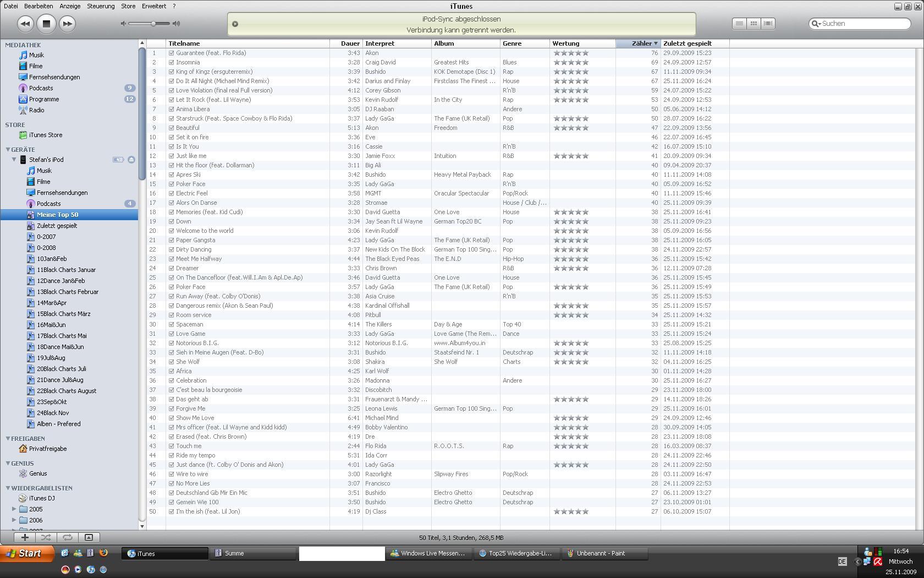Click the high volume speaker icon
924x578 pixels.
(x=176, y=24)
